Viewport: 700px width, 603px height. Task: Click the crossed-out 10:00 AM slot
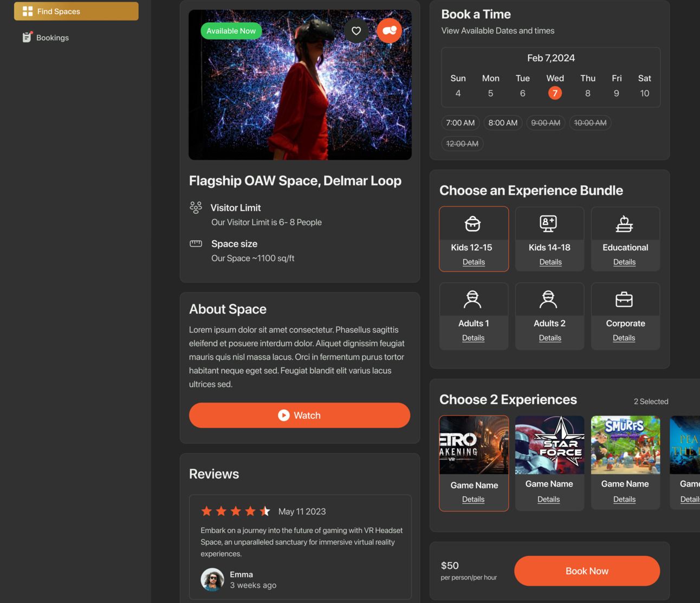(x=590, y=123)
